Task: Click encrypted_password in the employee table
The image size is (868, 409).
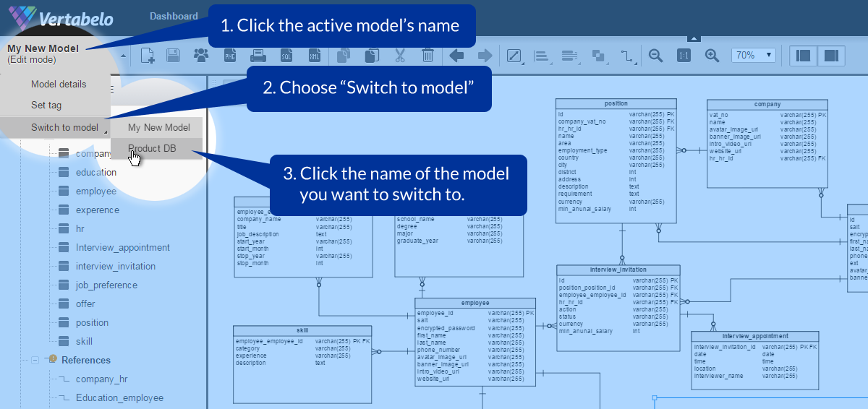Action: pos(446,328)
